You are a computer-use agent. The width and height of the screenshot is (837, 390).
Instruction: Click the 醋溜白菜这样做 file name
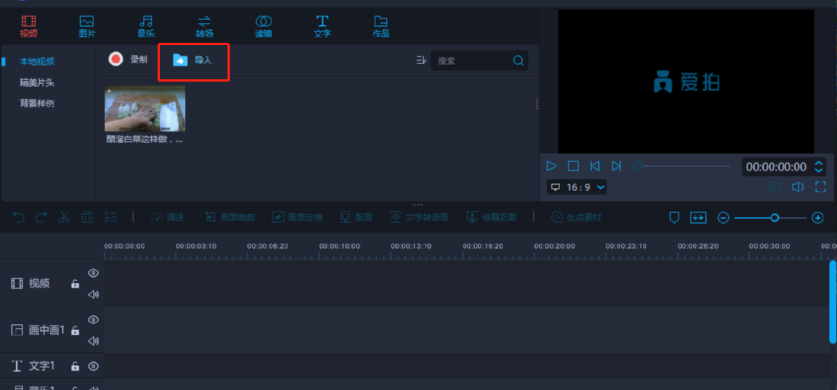(x=145, y=139)
